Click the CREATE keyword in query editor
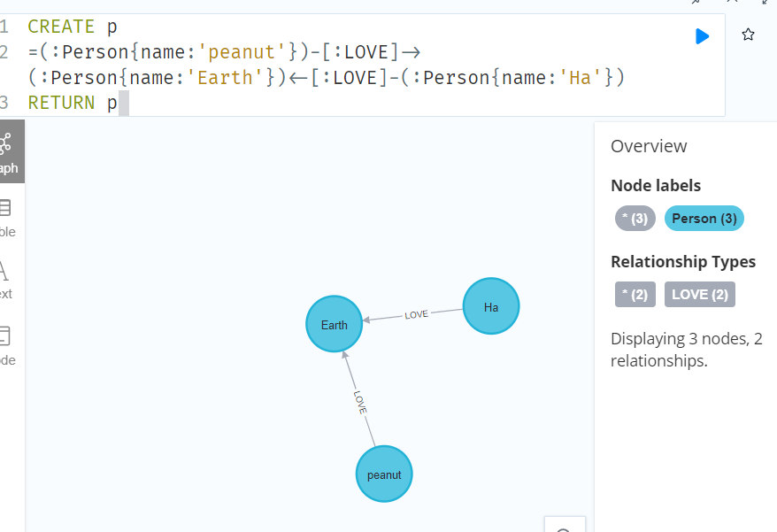Viewport: 777px width, 532px height. click(61, 27)
